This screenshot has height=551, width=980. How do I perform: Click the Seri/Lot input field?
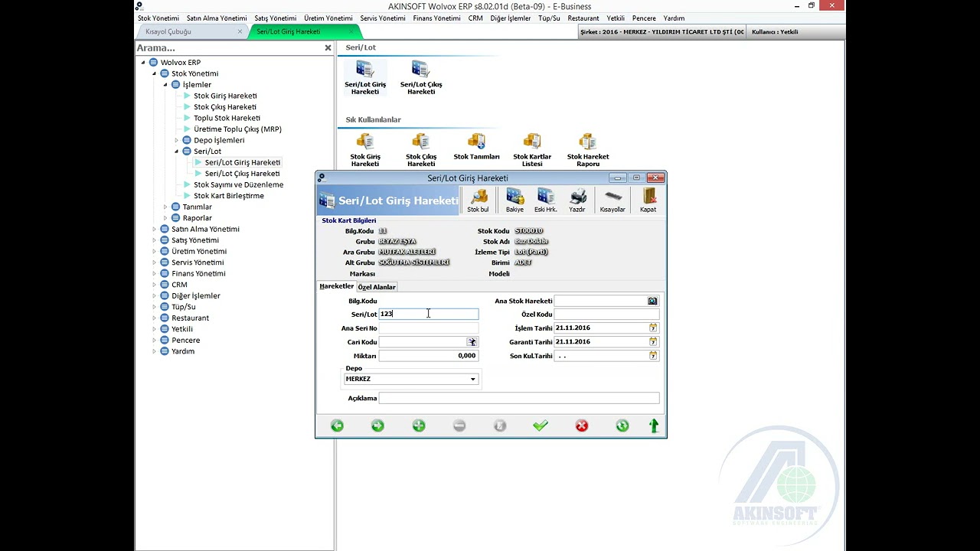[429, 314]
